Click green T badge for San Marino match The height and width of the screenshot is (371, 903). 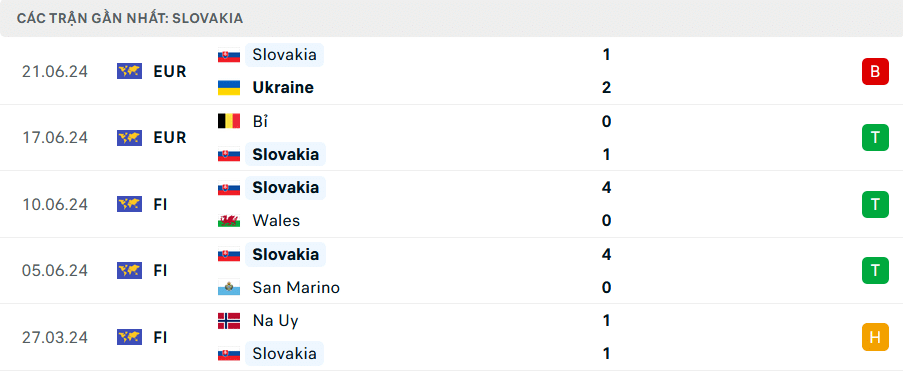click(875, 271)
